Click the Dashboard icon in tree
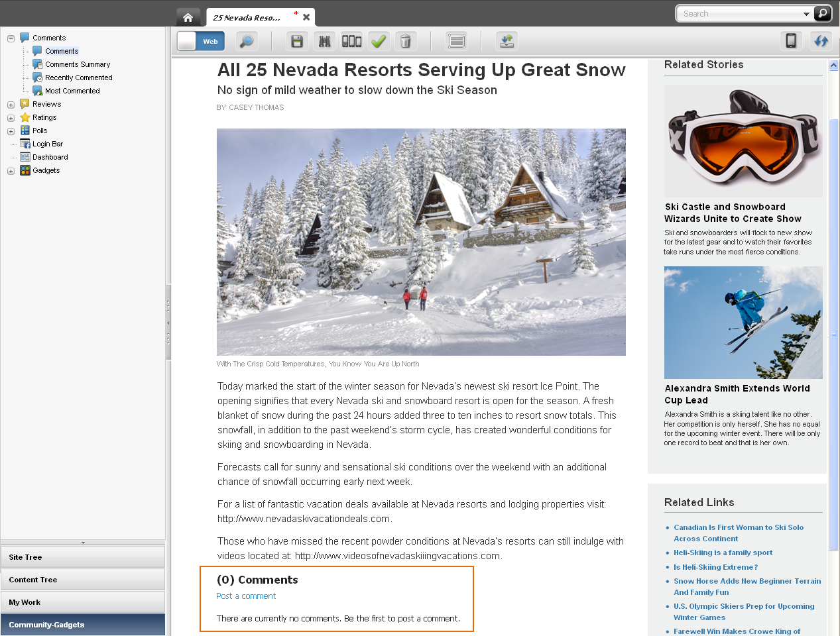Viewport: 840px width, 636px height. (25, 157)
